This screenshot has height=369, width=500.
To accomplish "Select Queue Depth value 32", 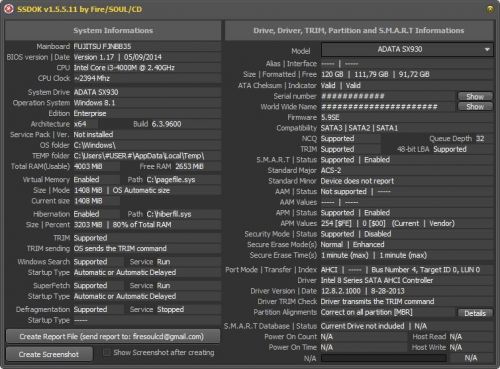I will 480,139.
